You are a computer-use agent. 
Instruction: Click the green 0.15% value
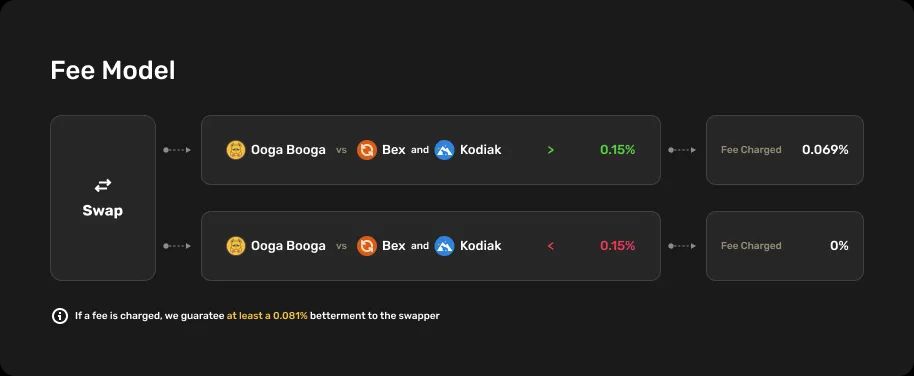coord(617,150)
